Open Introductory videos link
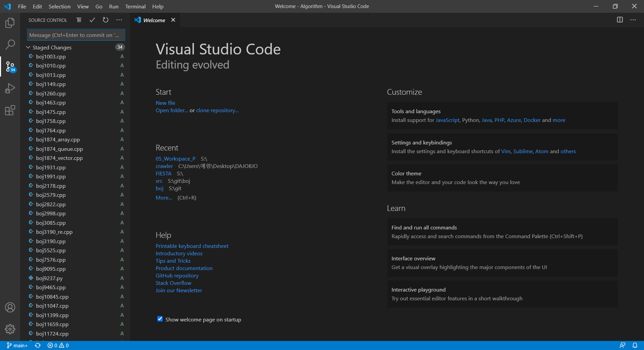644x350 pixels. (179, 253)
